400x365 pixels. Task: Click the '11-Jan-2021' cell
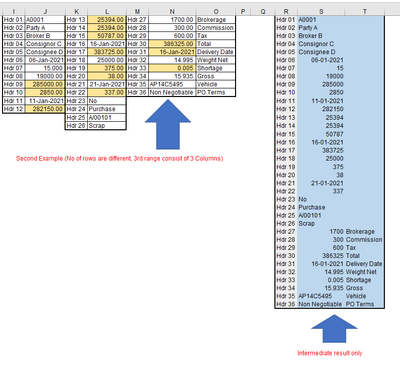(x=45, y=101)
